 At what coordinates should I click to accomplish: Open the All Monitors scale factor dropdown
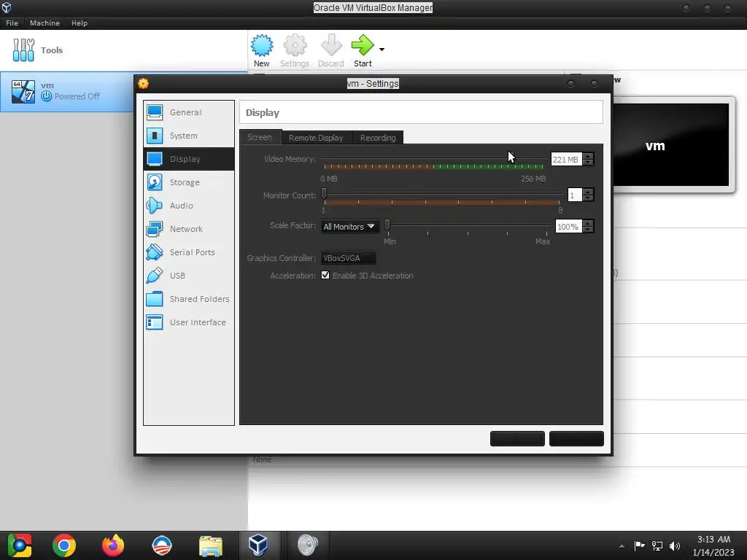pos(350,227)
